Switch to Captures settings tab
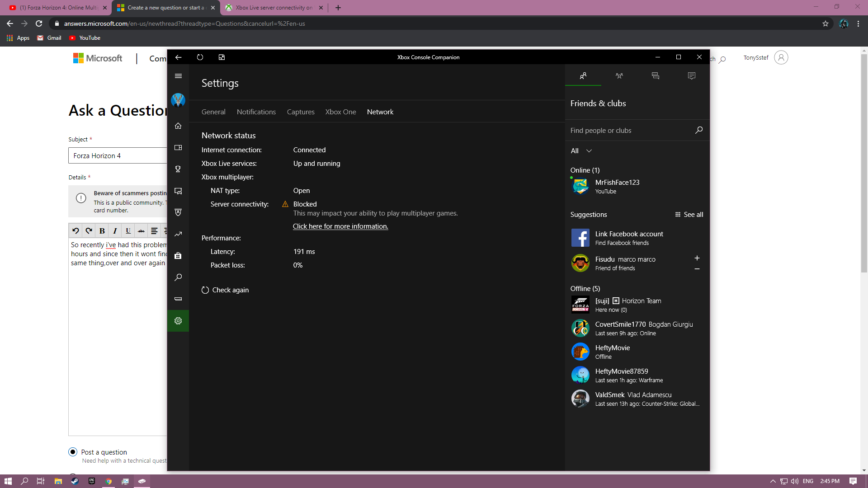This screenshot has height=488, width=868. (x=301, y=112)
